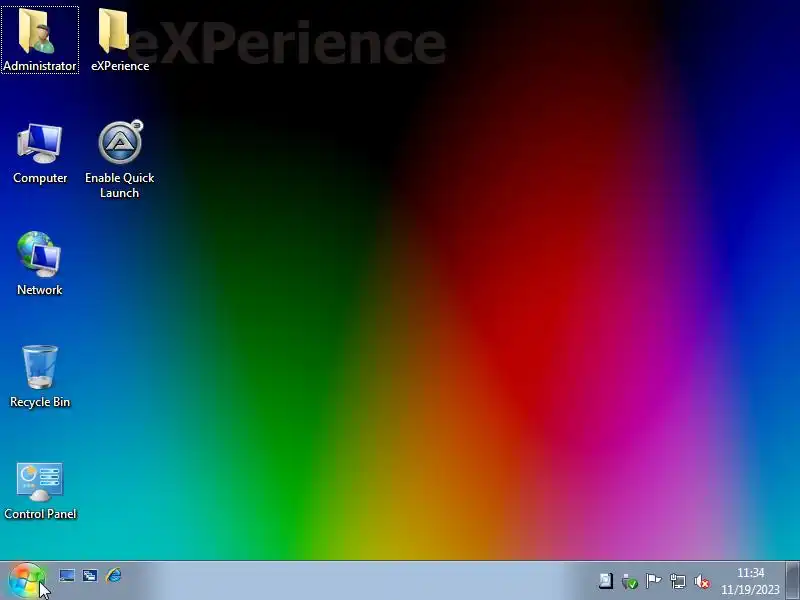Screen dimensions: 800x600
Task: Select the Network desktop icon
Action: (x=40, y=263)
